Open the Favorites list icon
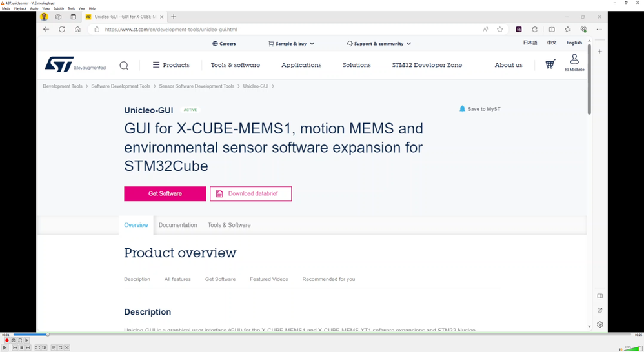The image size is (644, 352). [x=568, y=29]
